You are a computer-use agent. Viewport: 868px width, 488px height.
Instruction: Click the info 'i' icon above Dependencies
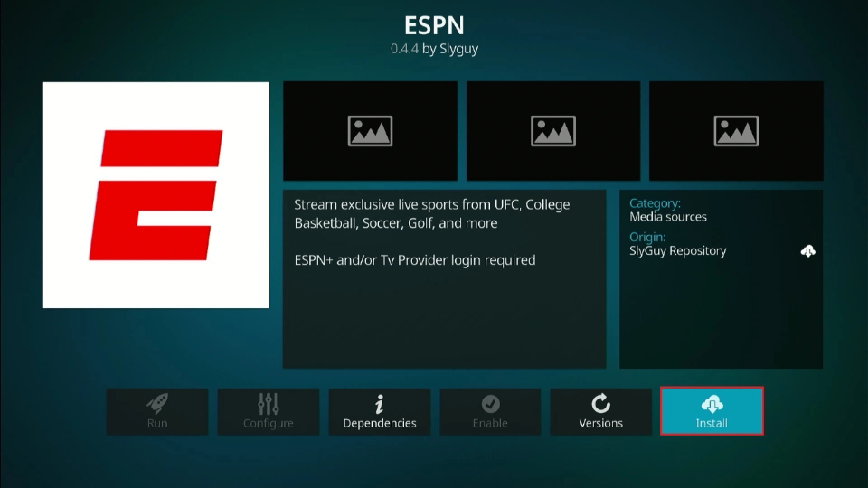[380, 404]
